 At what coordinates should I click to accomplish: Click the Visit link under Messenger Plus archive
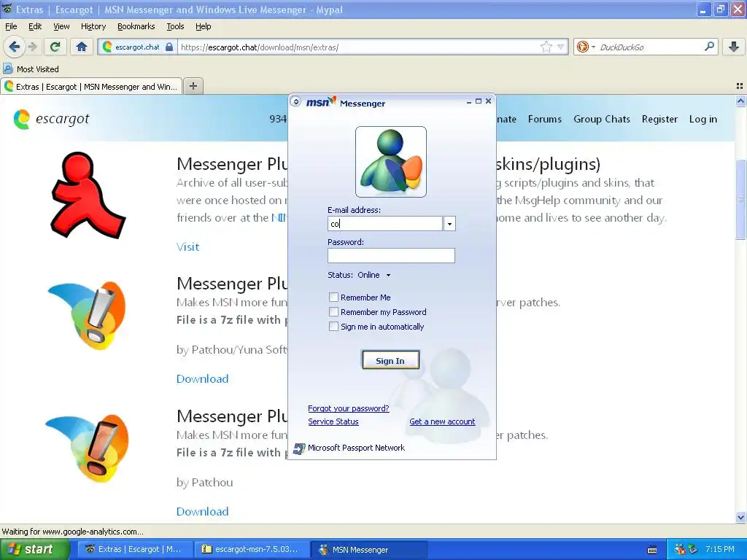tap(187, 246)
